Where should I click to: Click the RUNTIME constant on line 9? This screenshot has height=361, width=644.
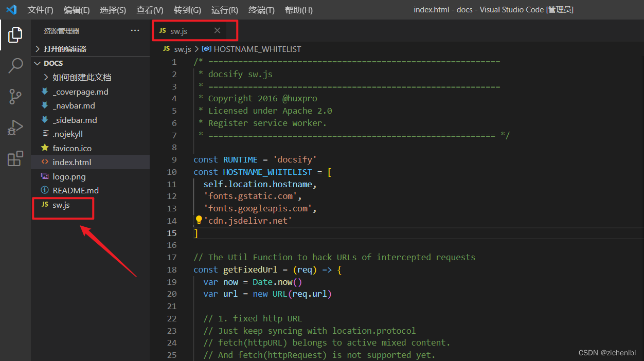(x=240, y=159)
